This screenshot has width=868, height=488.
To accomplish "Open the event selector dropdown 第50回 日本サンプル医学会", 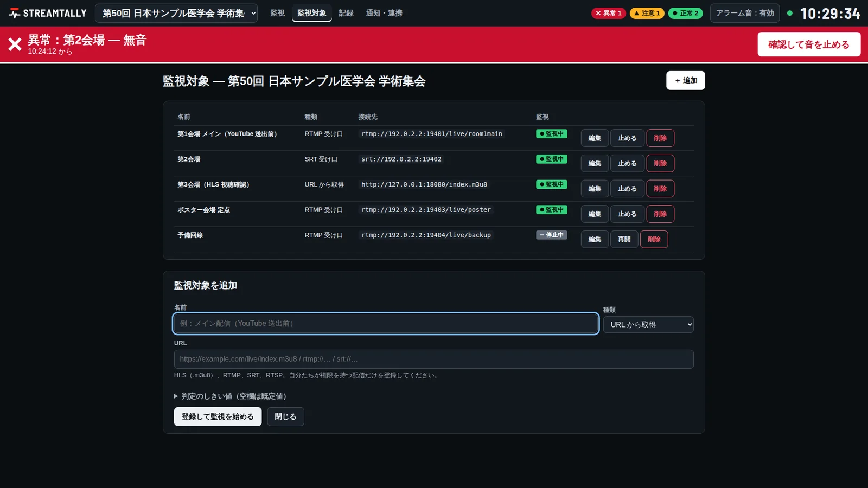I will 176,13.
